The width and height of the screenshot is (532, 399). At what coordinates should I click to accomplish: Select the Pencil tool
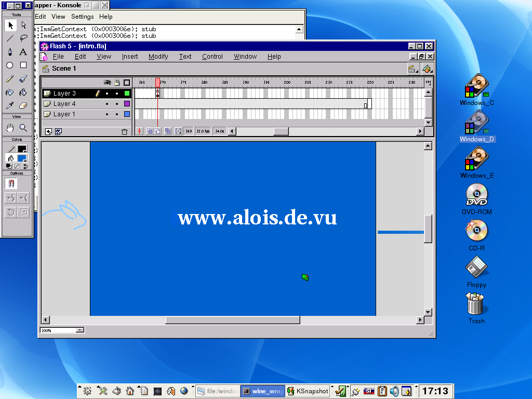click(10, 79)
